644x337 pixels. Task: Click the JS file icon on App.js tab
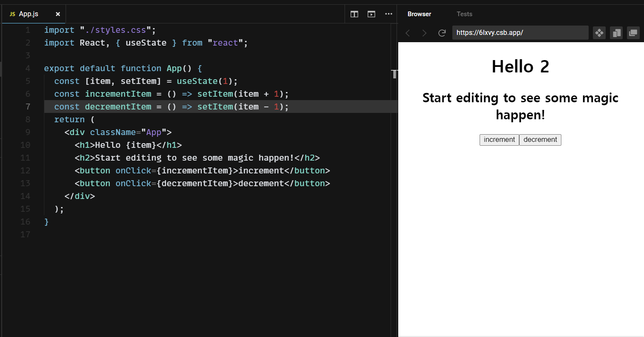tap(12, 14)
